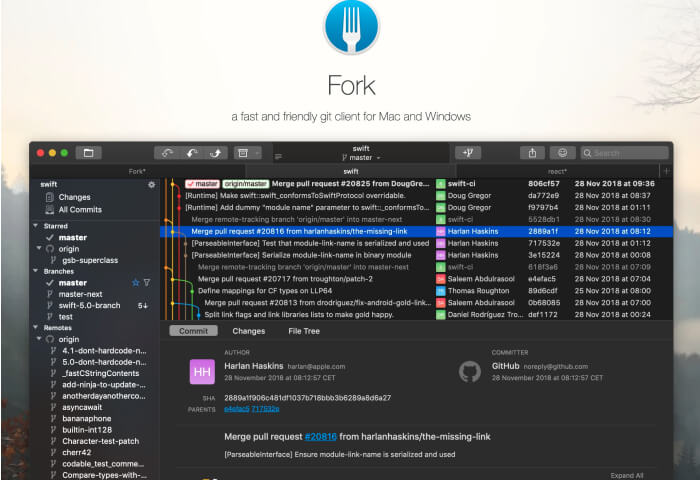Click the All Commits sidebar icon
Screen dimensions: 700x480
tap(50, 209)
